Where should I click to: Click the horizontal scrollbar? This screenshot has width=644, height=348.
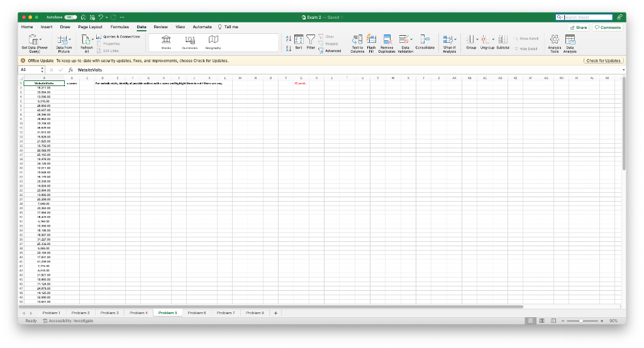271,307
